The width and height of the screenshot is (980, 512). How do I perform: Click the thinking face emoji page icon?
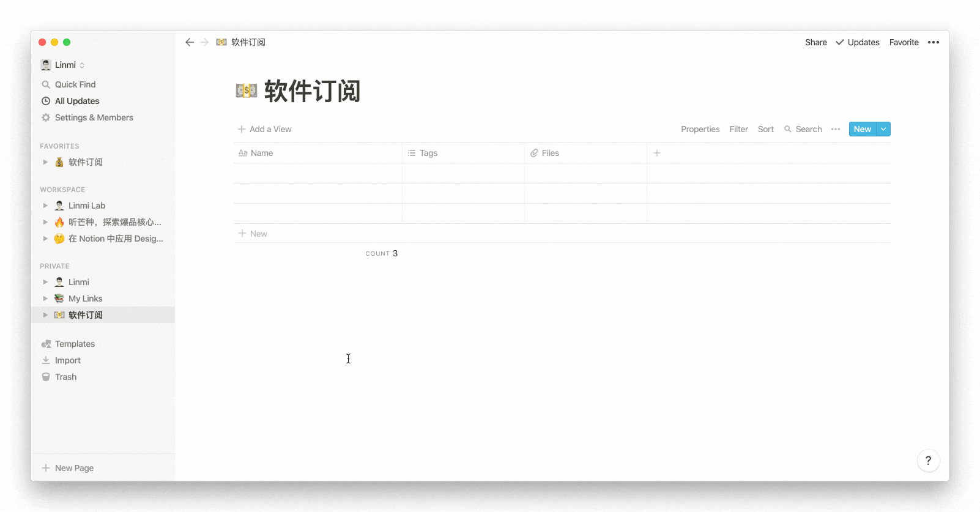tap(59, 239)
